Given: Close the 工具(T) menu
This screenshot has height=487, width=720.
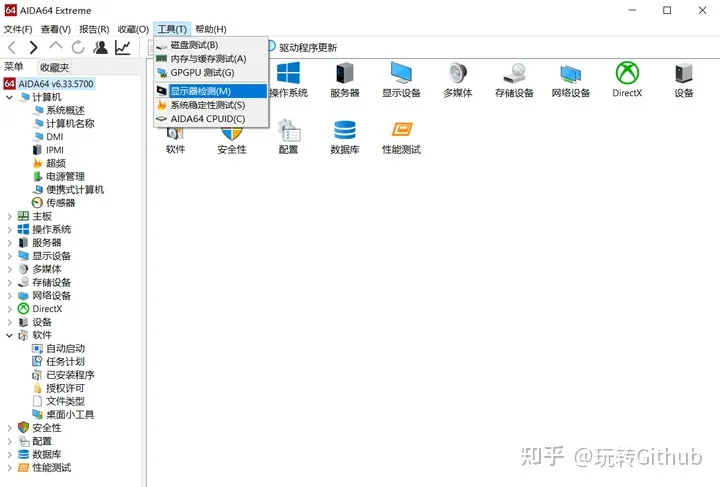Looking at the screenshot, I should (x=172, y=29).
